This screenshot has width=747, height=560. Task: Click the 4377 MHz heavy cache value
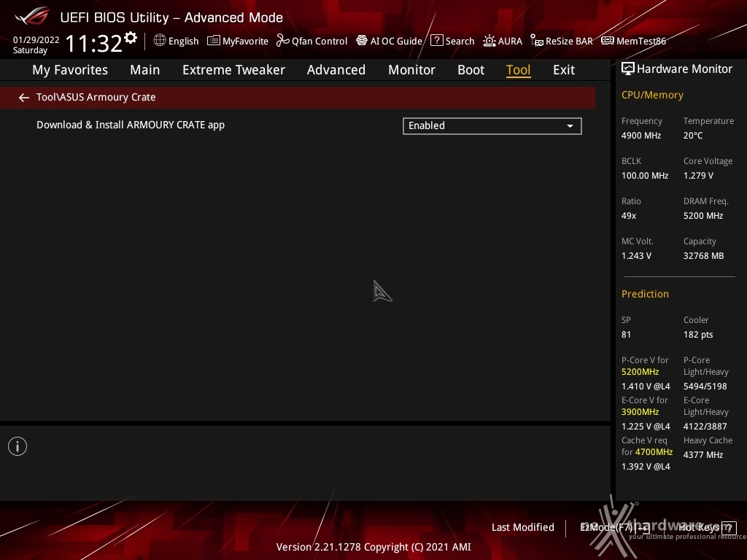click(703, 455)
